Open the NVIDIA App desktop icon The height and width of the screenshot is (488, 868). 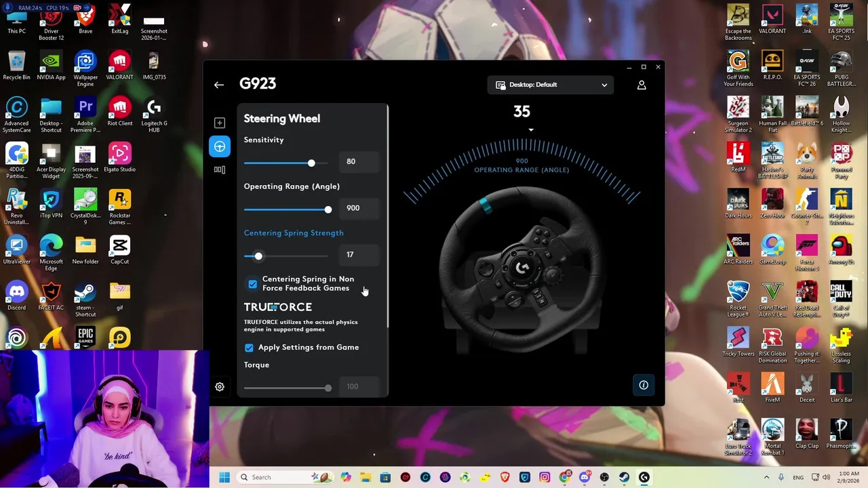point(51,66)
